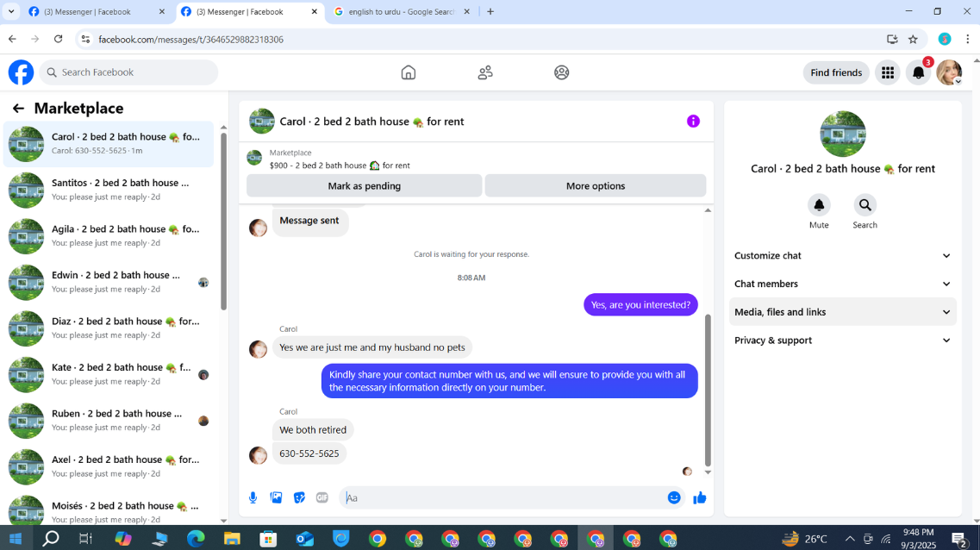Choose a sticker icon

click(299, 497)
